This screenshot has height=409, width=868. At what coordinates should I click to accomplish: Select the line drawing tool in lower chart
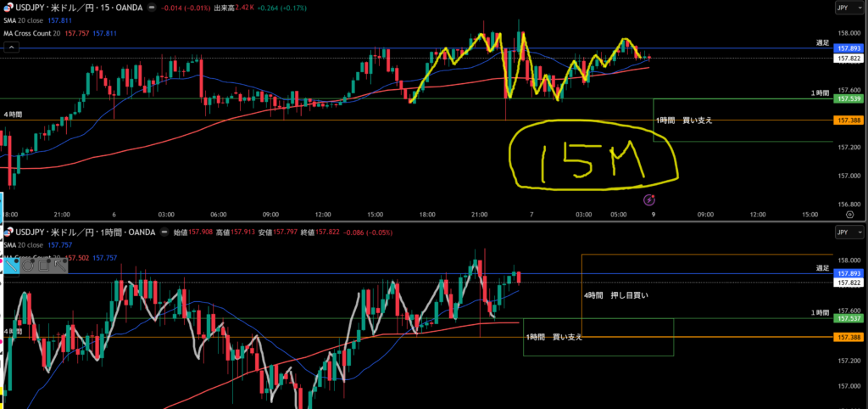point(12,265)
